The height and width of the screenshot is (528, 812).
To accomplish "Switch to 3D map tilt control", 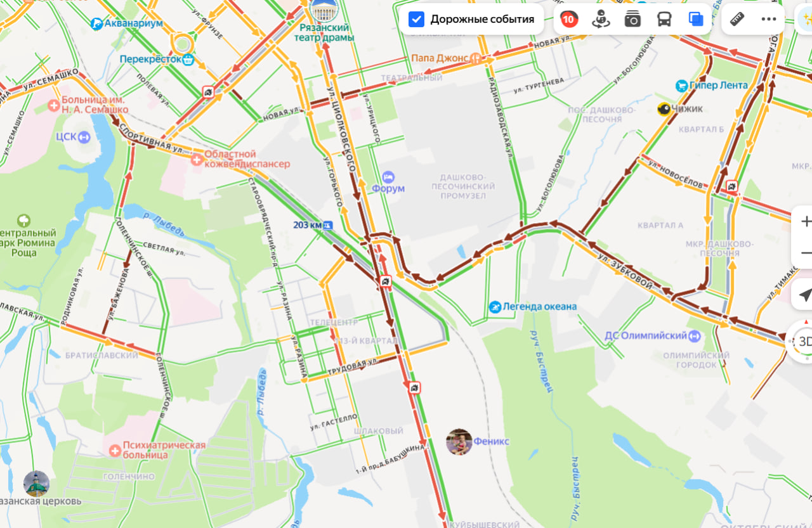I will click(x=802, y=342).
